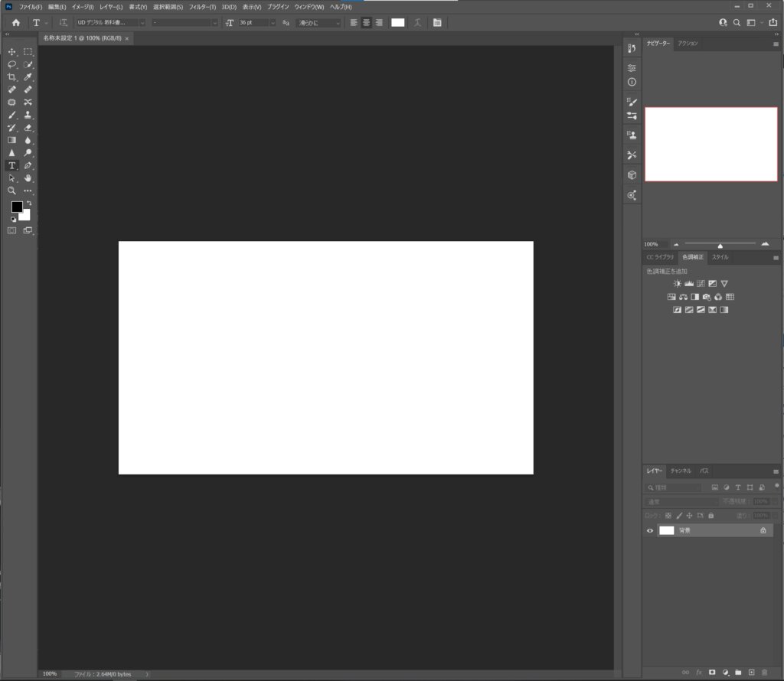Add a Levels adjustment
This screenshot has height=681, width=784.
pyautogui.click(x=689, y=283)
